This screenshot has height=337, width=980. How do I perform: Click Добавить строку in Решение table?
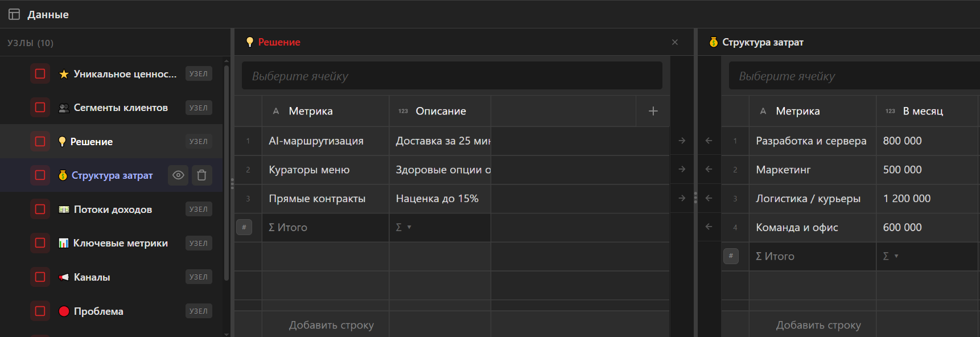click(x=331, y=325)
